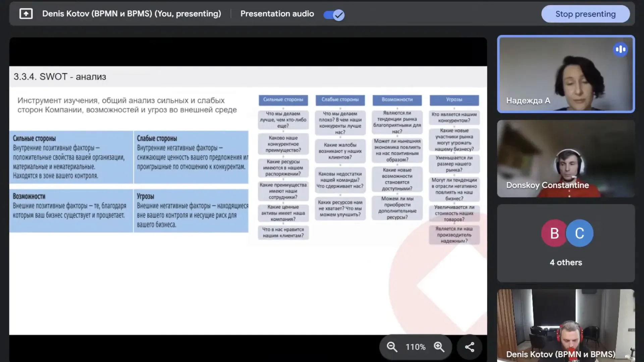Image resolution: width=644 pixels, height=362 pixels.
Task: Click the 110% zoom level indicator
Action: tap(415, 347)
